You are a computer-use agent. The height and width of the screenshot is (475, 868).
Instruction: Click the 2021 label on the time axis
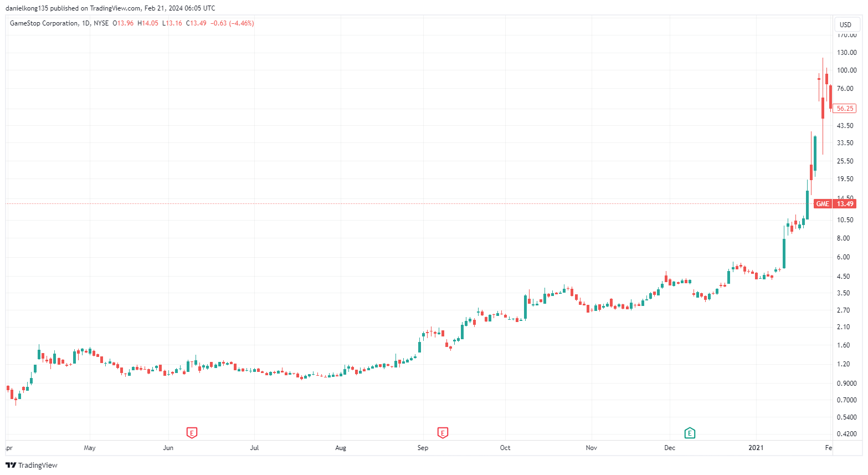coord(756,448)
